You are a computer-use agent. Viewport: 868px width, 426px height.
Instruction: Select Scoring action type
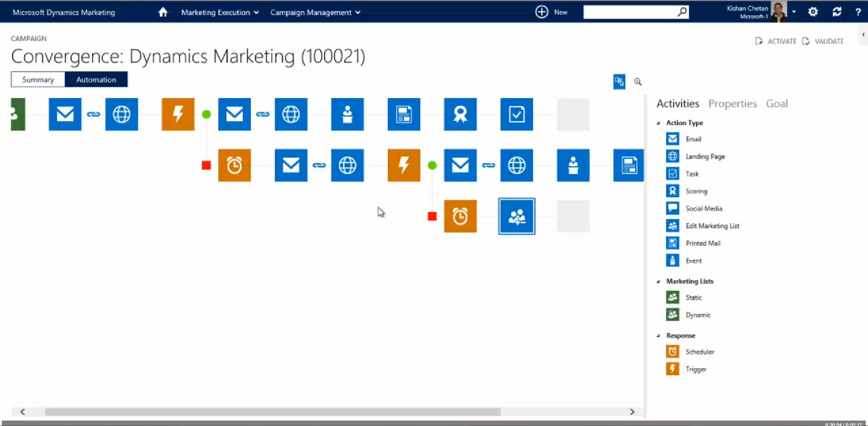tap(687, 191)
